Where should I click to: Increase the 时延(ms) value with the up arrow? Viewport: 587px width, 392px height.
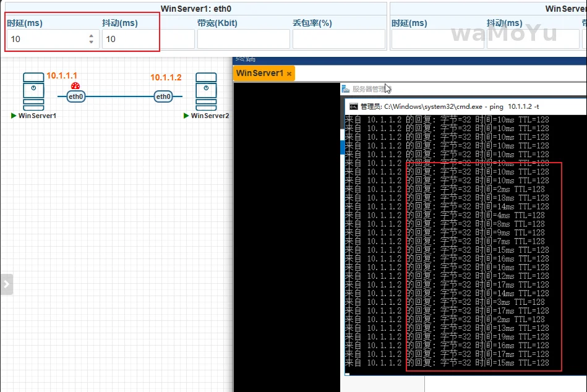click(92, 36)
